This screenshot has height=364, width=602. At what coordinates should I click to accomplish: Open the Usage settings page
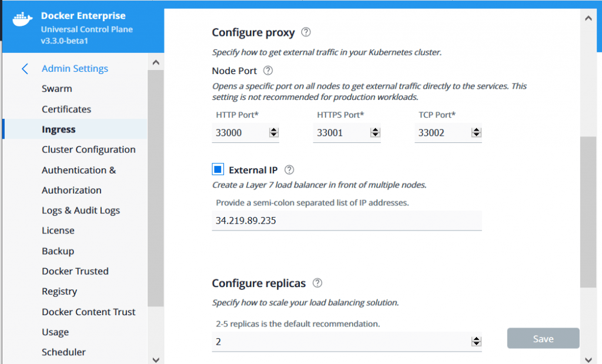(x=55, y=332)
